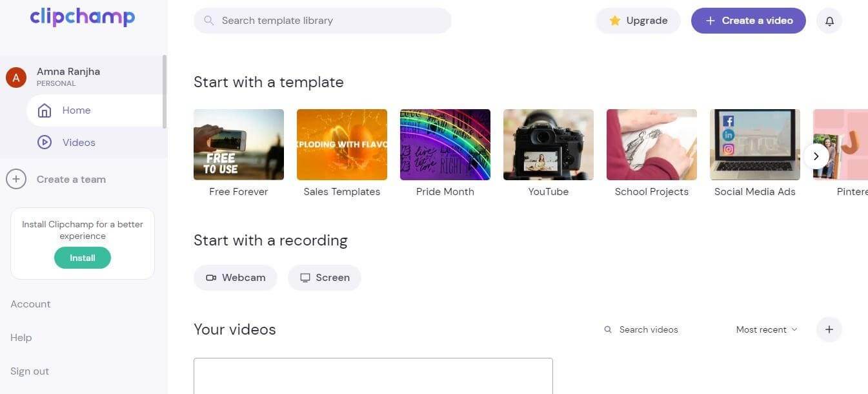
Task: Start a Webcam recording
Action: coord(236,278)
